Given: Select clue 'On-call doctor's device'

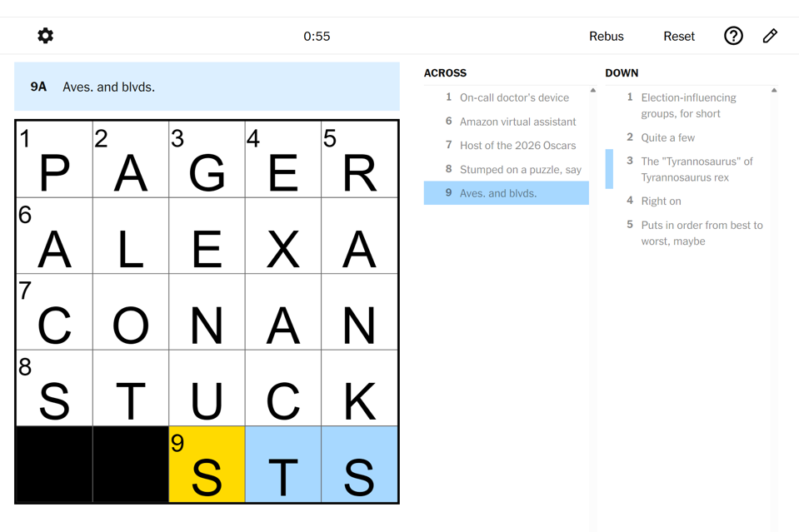Looking at the screenshot, I should (x=514, y=97).
